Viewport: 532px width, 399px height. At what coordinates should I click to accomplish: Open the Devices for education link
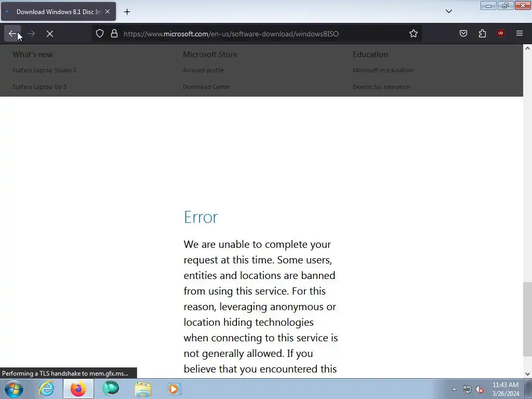point(381,87)
